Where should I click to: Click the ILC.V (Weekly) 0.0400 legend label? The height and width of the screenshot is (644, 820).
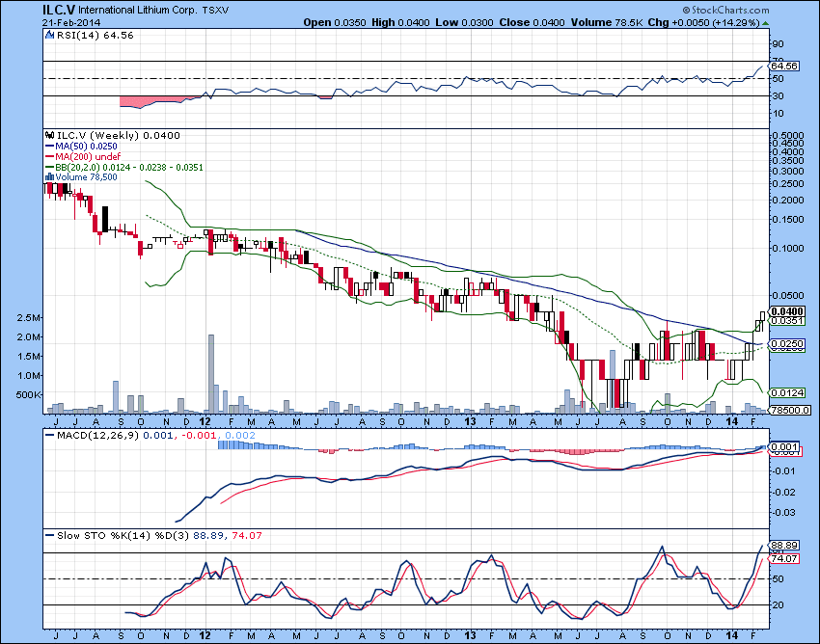[119, 135]
